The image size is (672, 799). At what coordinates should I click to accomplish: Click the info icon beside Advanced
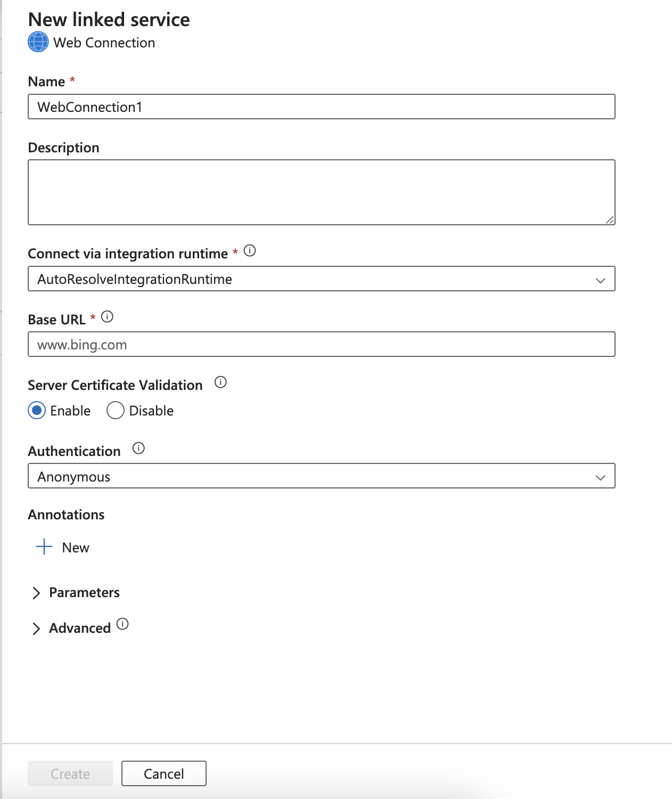point(121,624)
